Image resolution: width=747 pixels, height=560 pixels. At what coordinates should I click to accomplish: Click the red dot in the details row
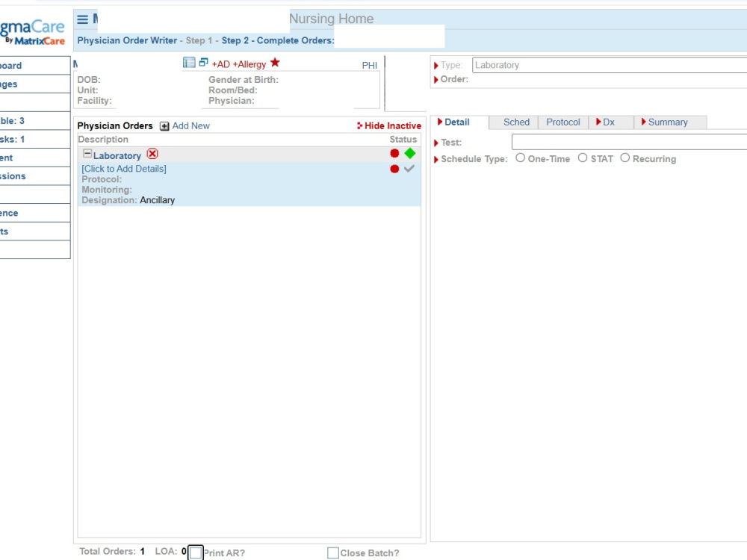[x=394, y=169]
